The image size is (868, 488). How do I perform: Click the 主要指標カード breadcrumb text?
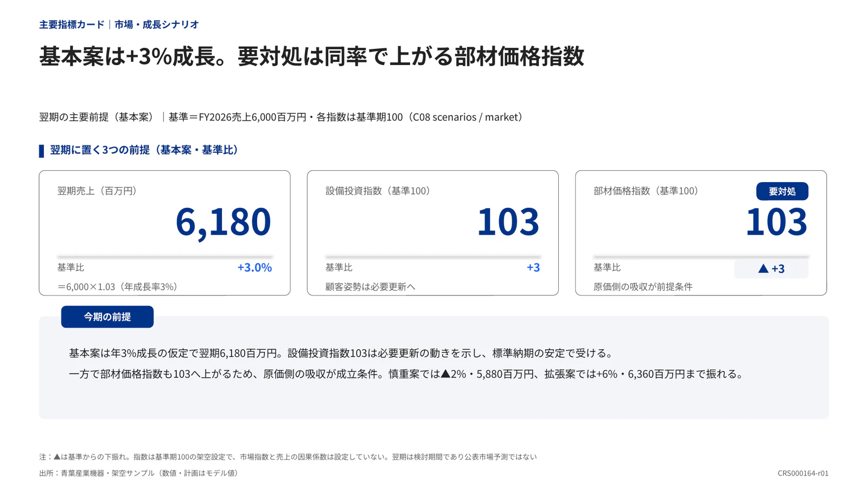[72, 24]
